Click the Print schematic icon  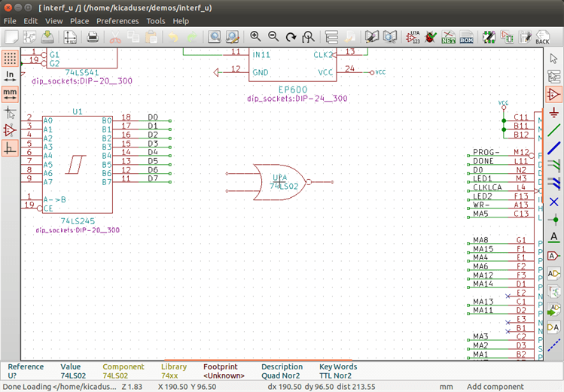(x=92, y=36)
